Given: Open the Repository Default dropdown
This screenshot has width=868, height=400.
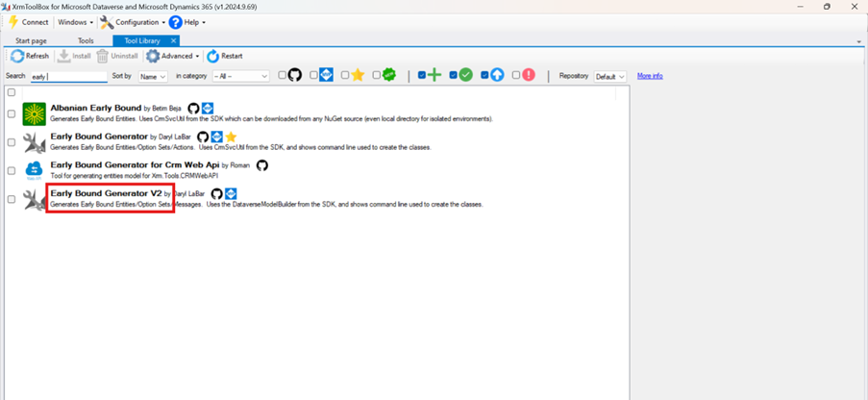Looking at the screenshot, I should 609,76.
